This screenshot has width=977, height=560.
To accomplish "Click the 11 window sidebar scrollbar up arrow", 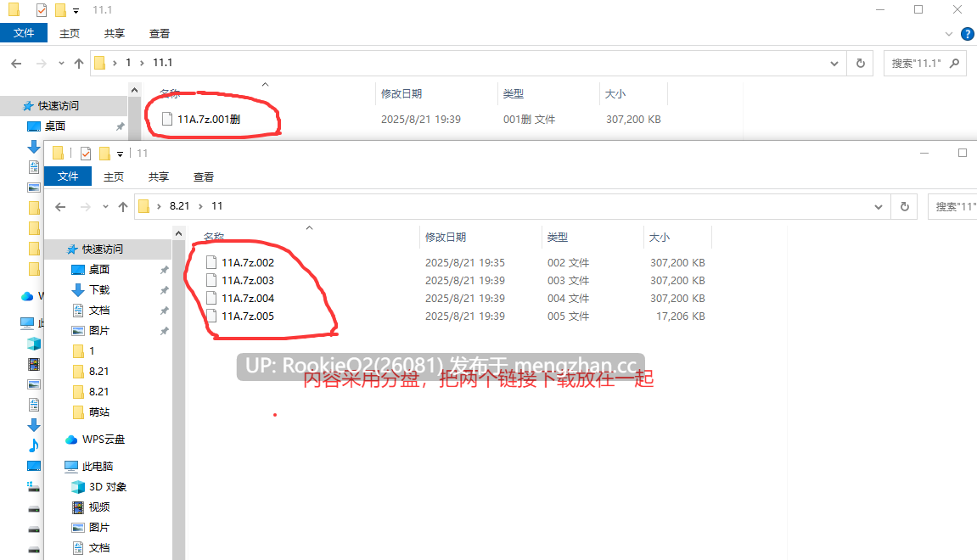I will click(179, 233).
